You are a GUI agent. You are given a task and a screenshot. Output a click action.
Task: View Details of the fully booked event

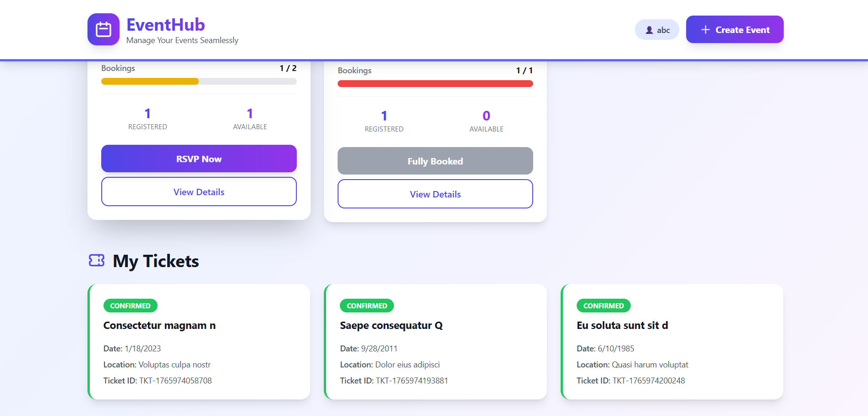tap(435, 194)
